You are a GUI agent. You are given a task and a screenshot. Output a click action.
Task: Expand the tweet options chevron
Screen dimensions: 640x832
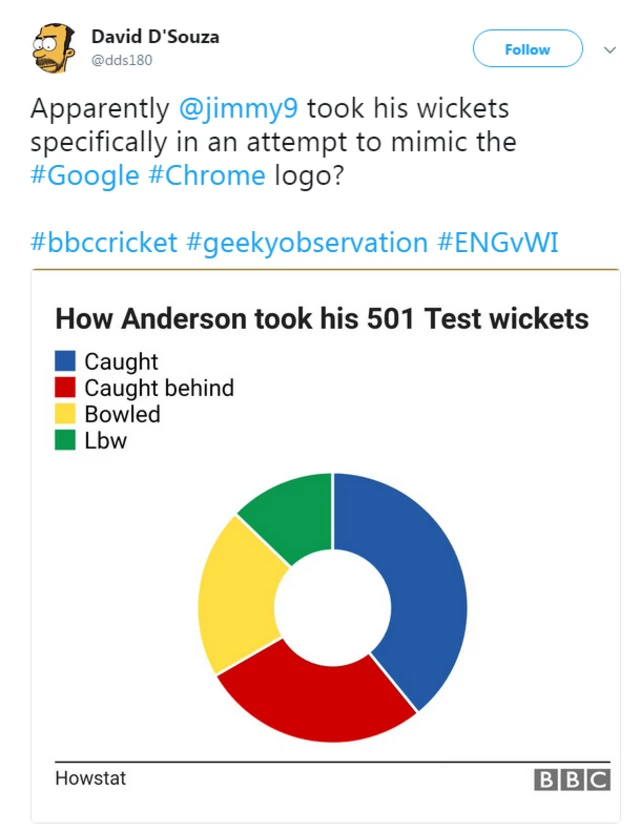(x=610, y=50)
